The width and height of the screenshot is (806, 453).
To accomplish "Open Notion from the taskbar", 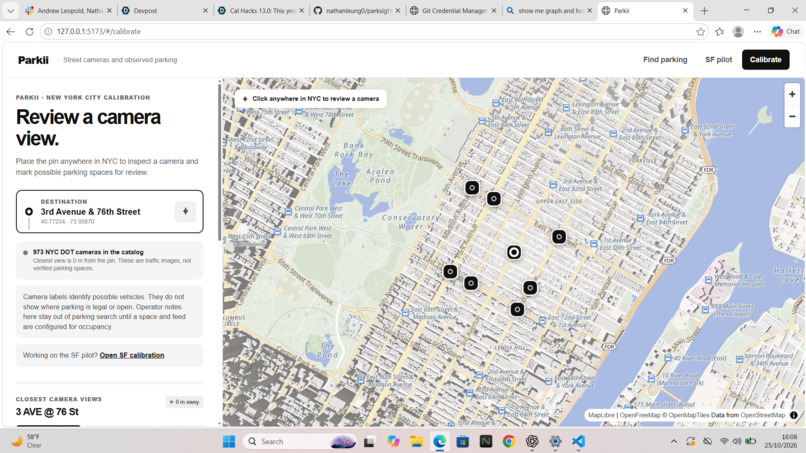I will [x=486, y=441].
